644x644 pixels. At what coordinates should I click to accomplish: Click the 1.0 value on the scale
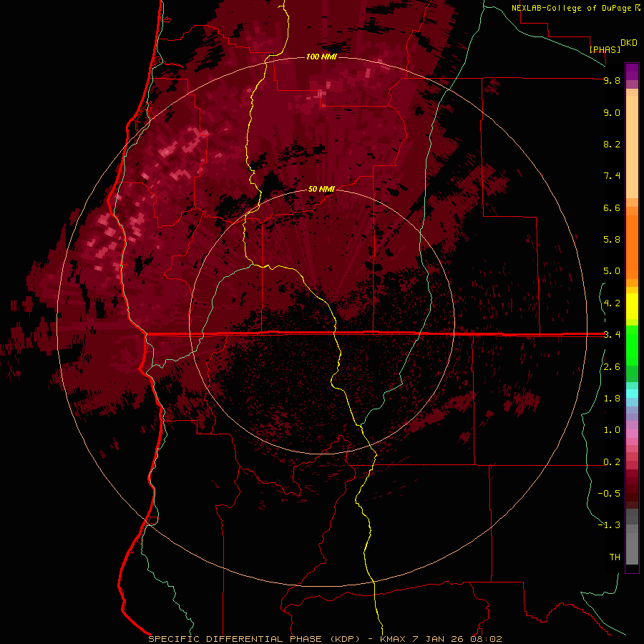(x=612, y=430)
